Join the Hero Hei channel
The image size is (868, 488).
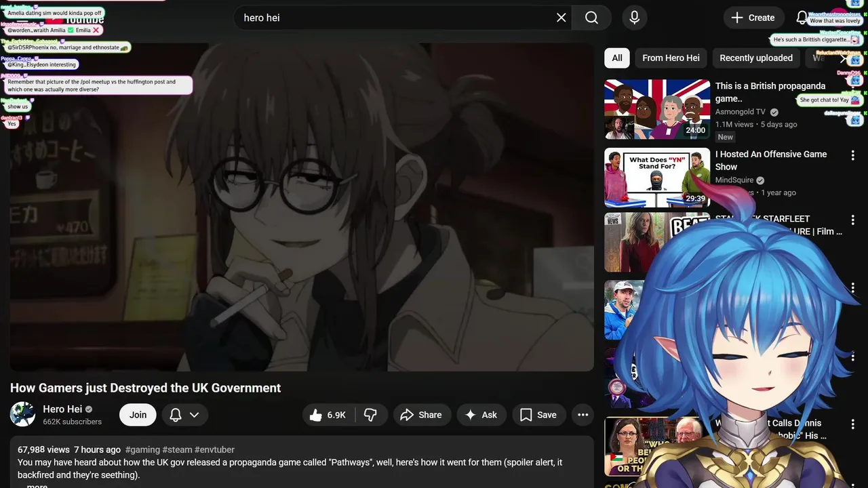click(x=138, y=415)
